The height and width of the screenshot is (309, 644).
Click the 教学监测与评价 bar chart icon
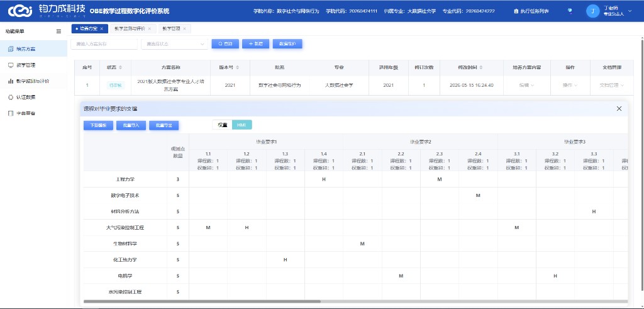(x=11, y=81)
